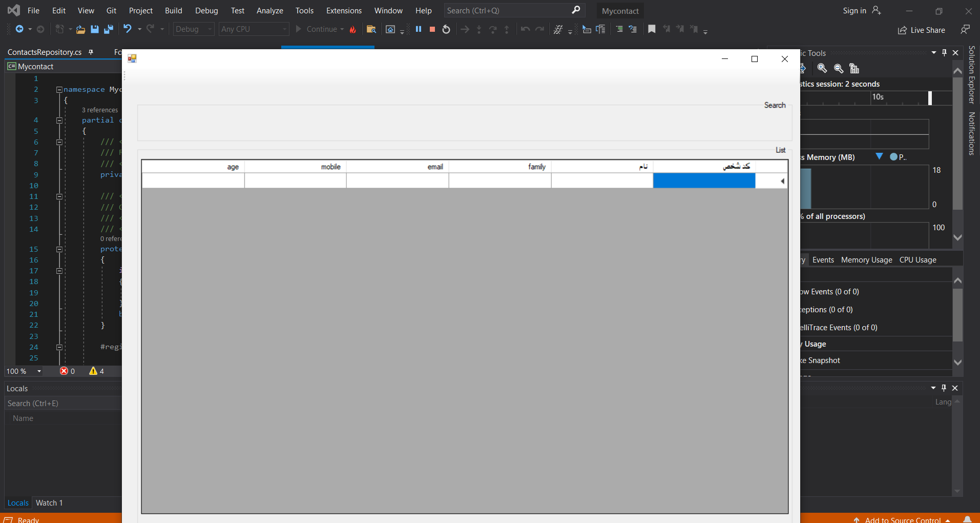Click Reset View icon in Diagnostic Tools
This screenshot has height=523, width=980.
(x=854, y=68)
